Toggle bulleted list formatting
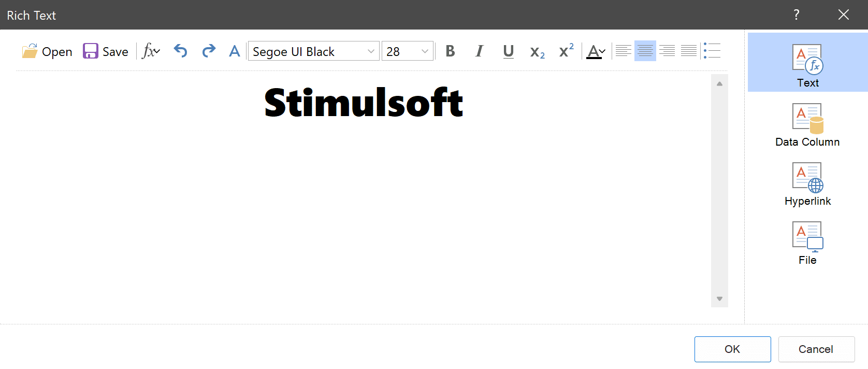 pos(712,51)
